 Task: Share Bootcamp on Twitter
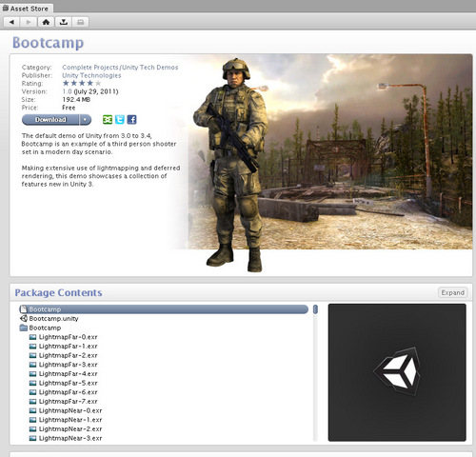coord(120,120)
